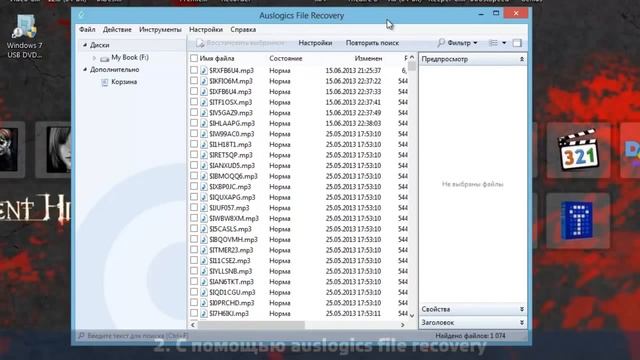Toggle the select-all checkbox in header
640x360 pixels.
tap(194, 58)
